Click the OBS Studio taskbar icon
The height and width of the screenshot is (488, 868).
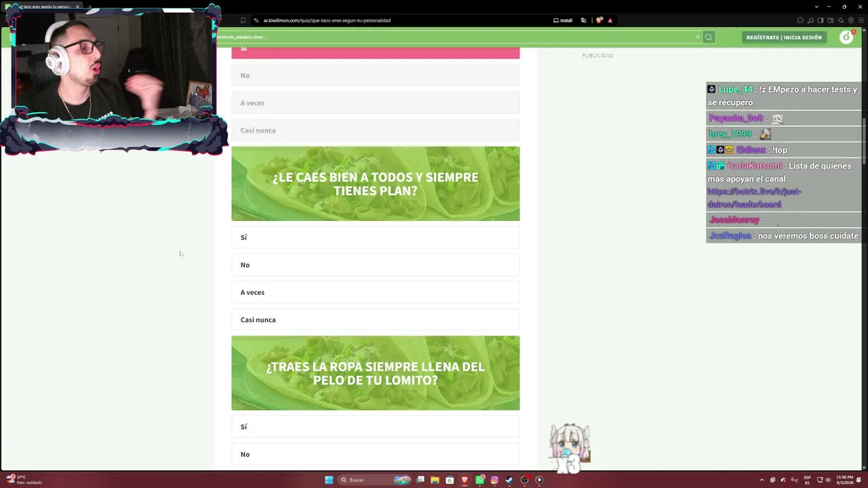pyautogui.click(x=524, y=480)
